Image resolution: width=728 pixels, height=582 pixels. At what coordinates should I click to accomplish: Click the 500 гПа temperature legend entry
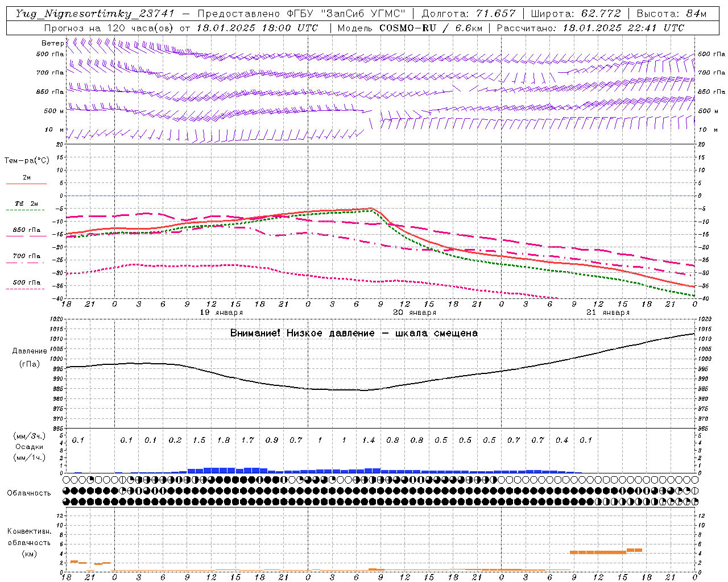pyautogui.click(x=26, y=282)
